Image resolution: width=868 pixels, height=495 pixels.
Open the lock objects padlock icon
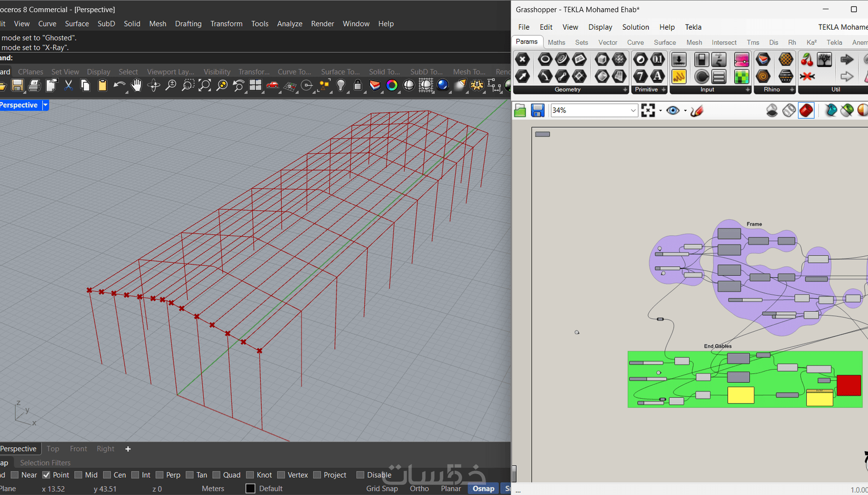(x=358, y=86)
